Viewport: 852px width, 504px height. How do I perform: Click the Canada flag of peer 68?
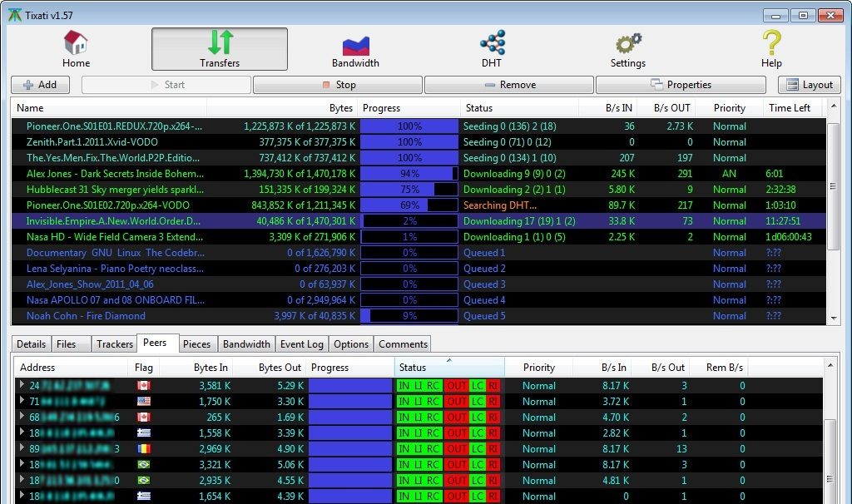coord(143,418)
